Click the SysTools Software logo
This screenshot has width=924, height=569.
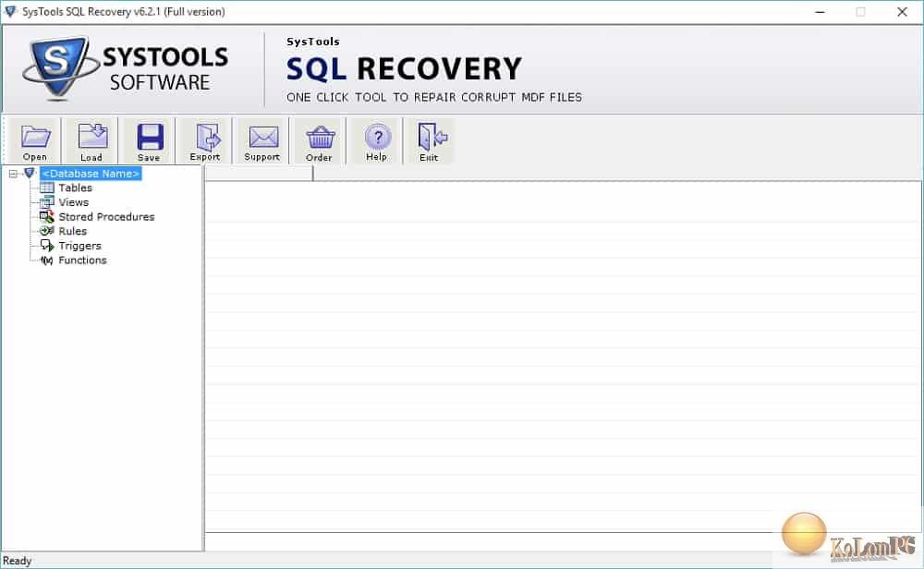[126, 68]
